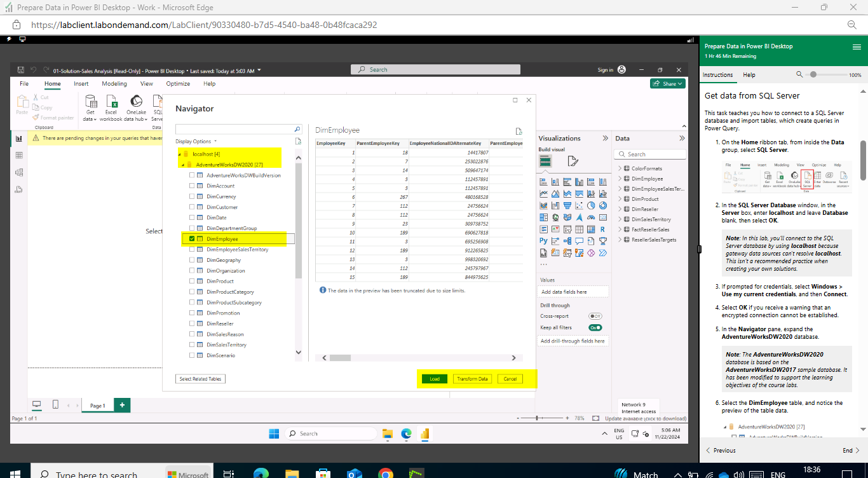Screen dimensions: 868x478
Task: Select the R script visual
Action: pyautogui.click(x=602, y=229)
